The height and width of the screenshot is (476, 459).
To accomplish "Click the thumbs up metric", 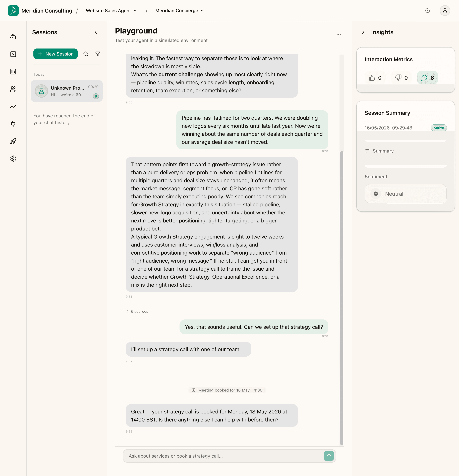I will pyautogui.click(x=375, y=78).
